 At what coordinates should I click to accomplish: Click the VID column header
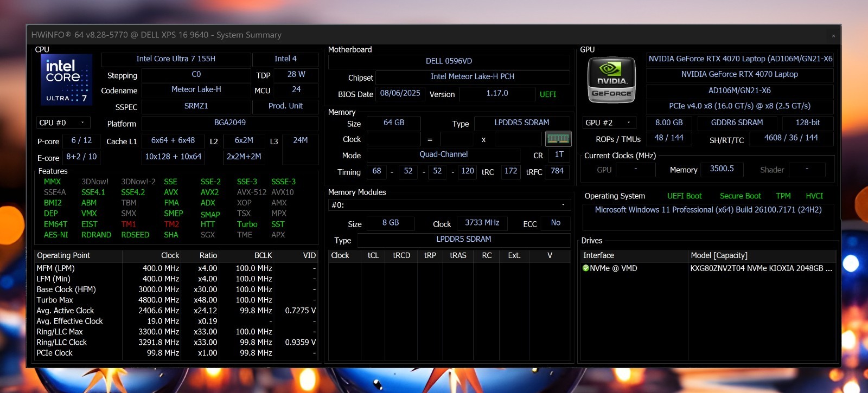coord(296,255)
